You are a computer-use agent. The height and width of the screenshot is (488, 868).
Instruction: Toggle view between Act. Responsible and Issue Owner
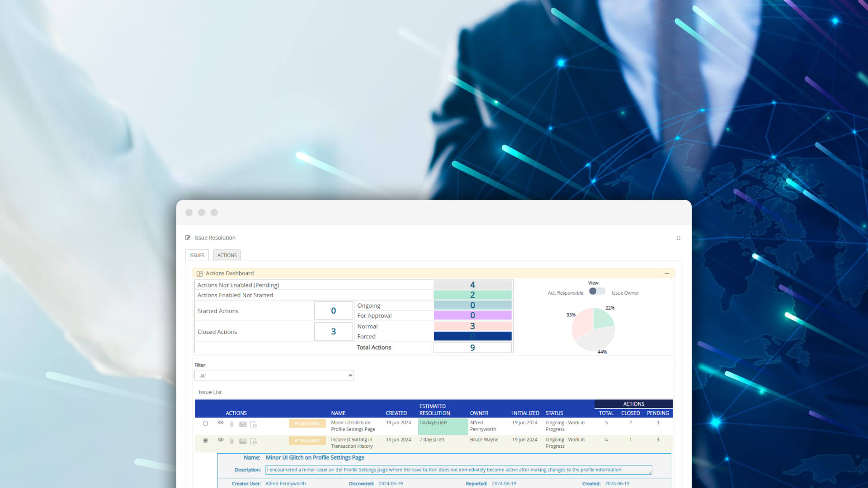coord(597,291)
